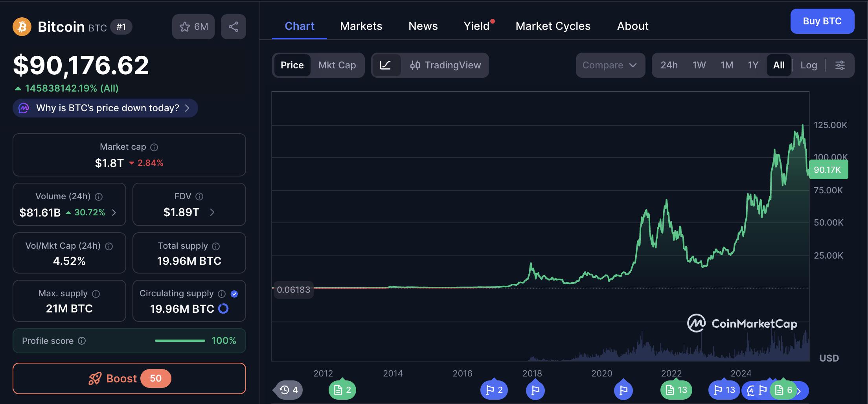Switch chart from Price to Mkt Cap
Image resolution: width=868 pixels, height=404 pixels.
pos(337,65)
